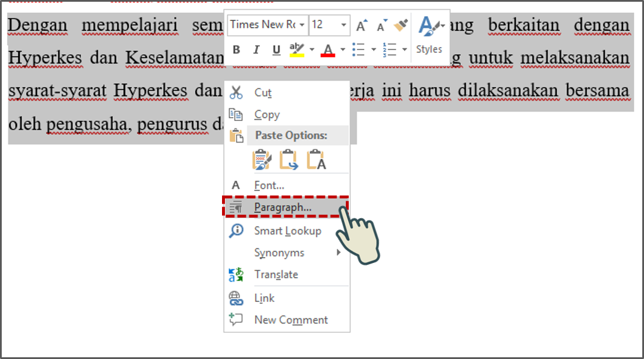Open Smart Lookup via its magnifier icon
Screen dimensions: 644x359
[x=237, y=230]
